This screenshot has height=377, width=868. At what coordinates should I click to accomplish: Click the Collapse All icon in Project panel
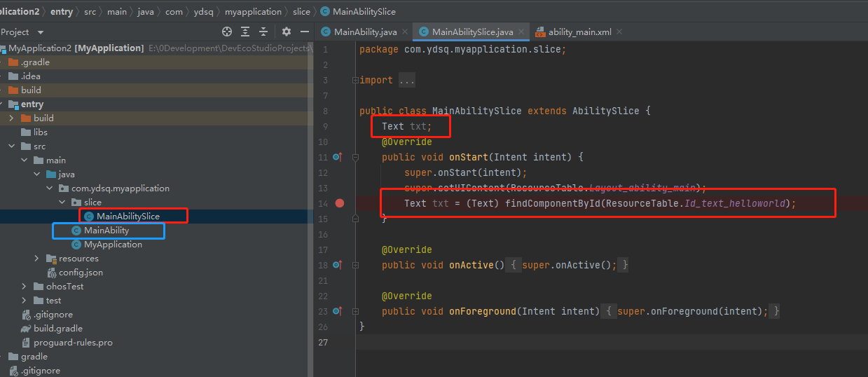(263, 32)
